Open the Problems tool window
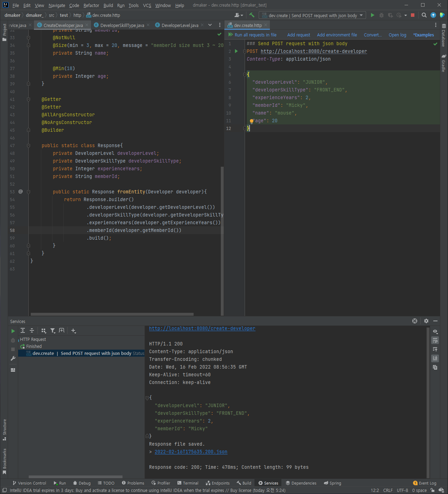This screenshot has height=494, width=448. [133, 483]
